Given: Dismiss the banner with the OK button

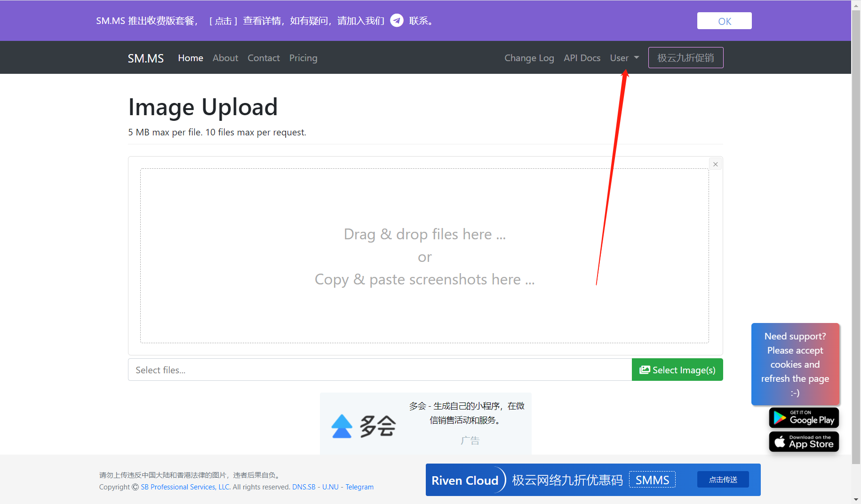Looking at the screenshot, I should pyautogui.click(x=724, y=21).
